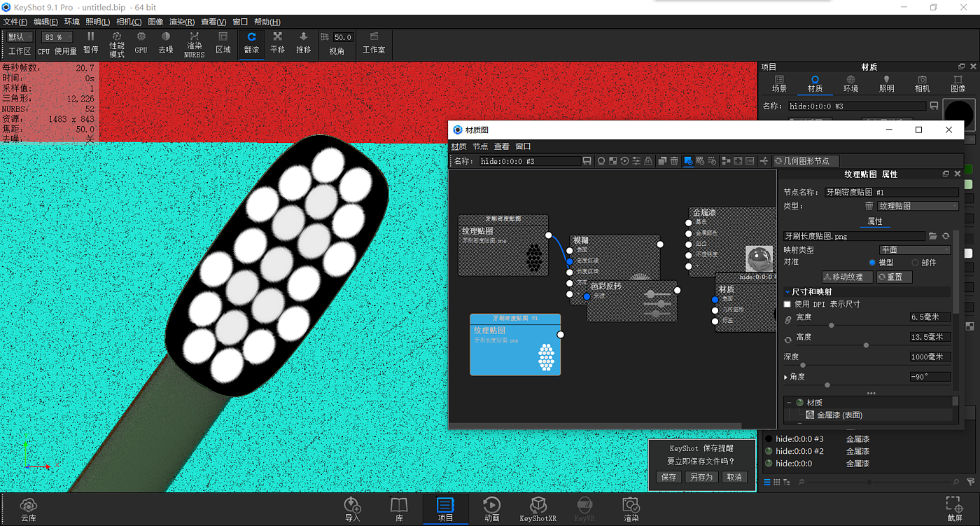This screenshot has width=980, height=526.
Task: Collapse the 材质 tree node
Action: click(x=789, y=403)
